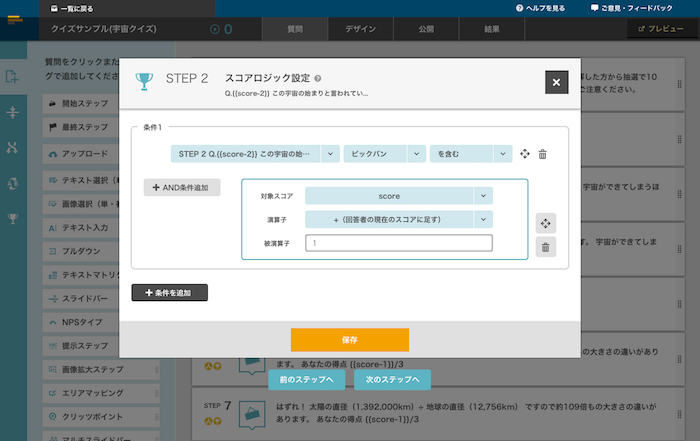Open the 演算子 operator dropdown
Screen dimensions: 700x441
click(x=398, y=219)
